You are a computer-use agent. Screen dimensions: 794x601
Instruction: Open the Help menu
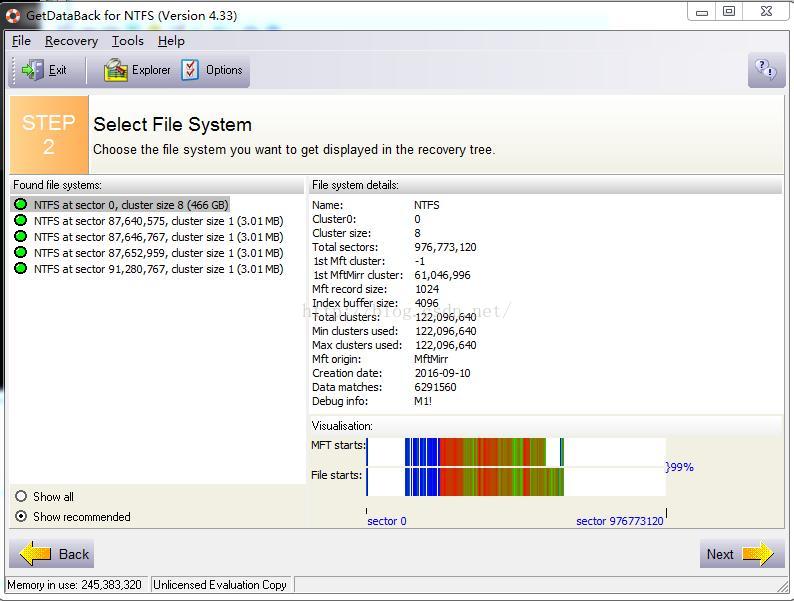[171, 41]
